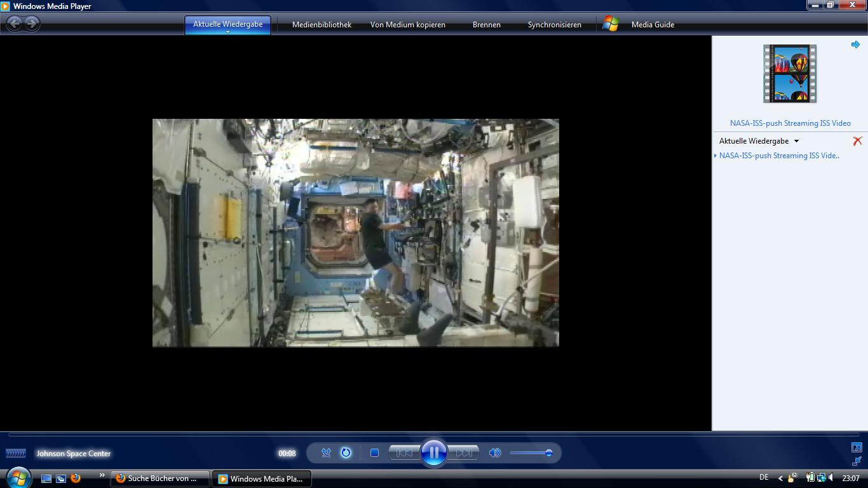Toggle shuffle mode
This screenshot has height=488, width=868.
326,453
